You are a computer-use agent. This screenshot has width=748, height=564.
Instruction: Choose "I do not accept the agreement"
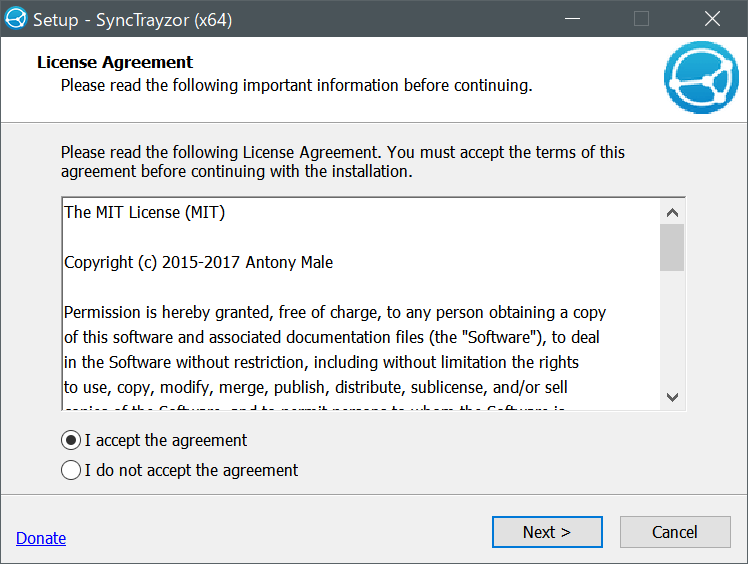coord(71,470)
